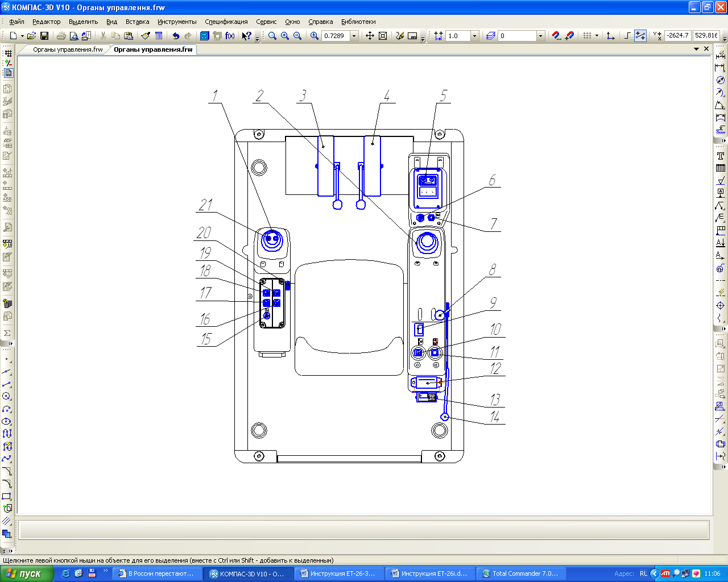
Task: Open a file with the folder icon
Action: pos(32,36)
